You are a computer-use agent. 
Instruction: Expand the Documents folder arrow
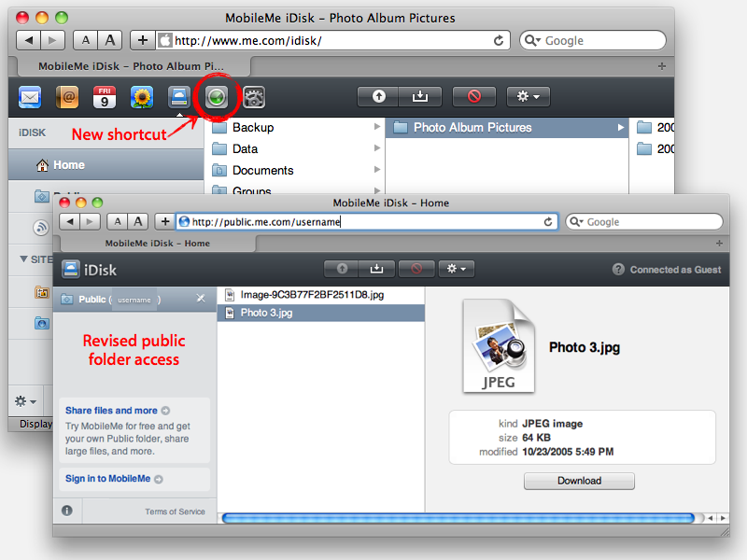pyautogui.click(x=377, y=170)
